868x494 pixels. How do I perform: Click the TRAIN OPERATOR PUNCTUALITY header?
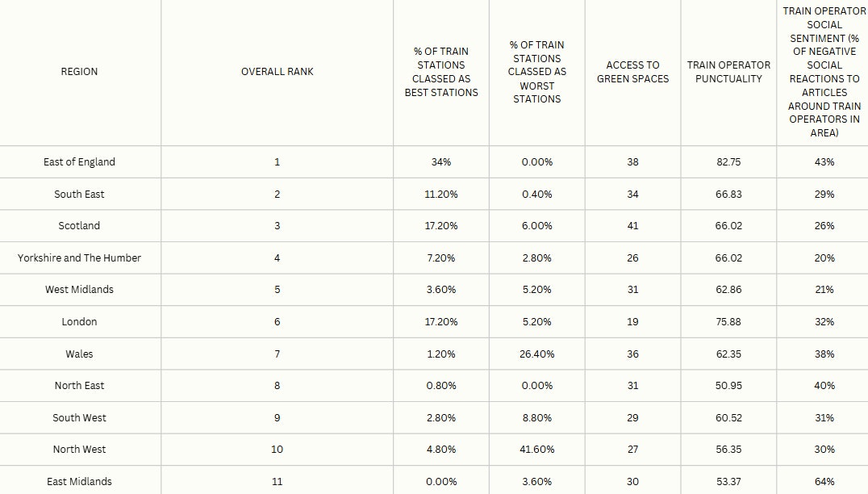728,72
